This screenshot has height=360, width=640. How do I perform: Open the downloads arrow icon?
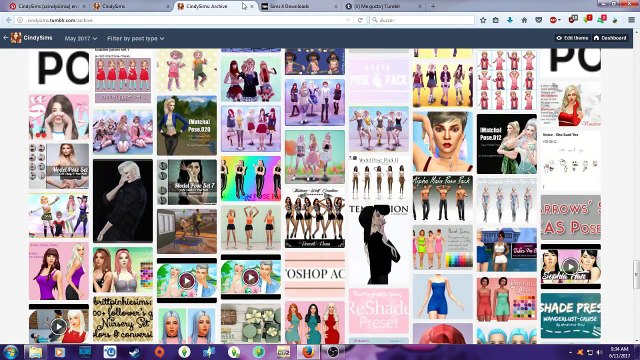(510, 20)
